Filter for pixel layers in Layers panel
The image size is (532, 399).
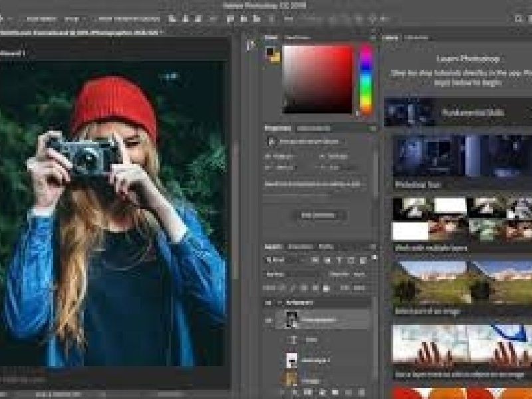pyautogui.click(x=315, y=260)
